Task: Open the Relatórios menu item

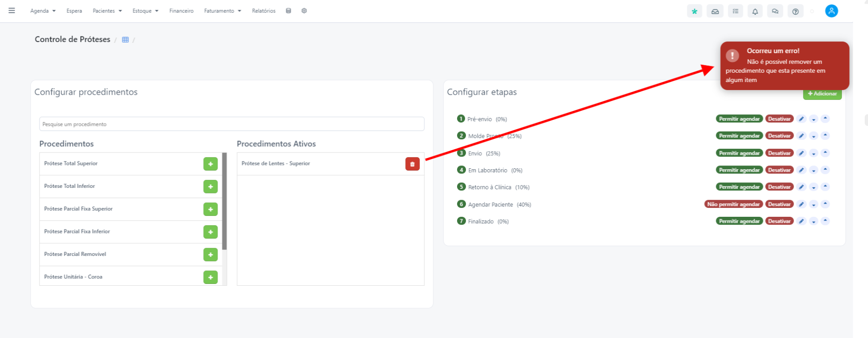Action: 264,11
